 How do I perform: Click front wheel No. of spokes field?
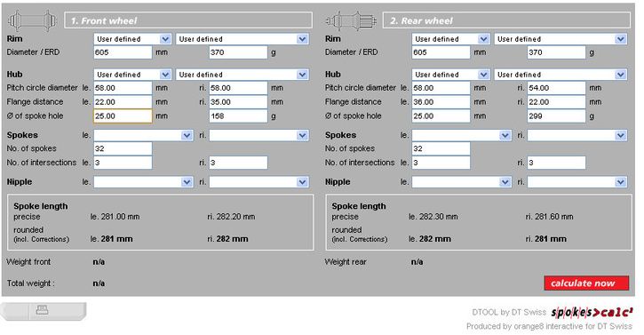click(123, 148)
